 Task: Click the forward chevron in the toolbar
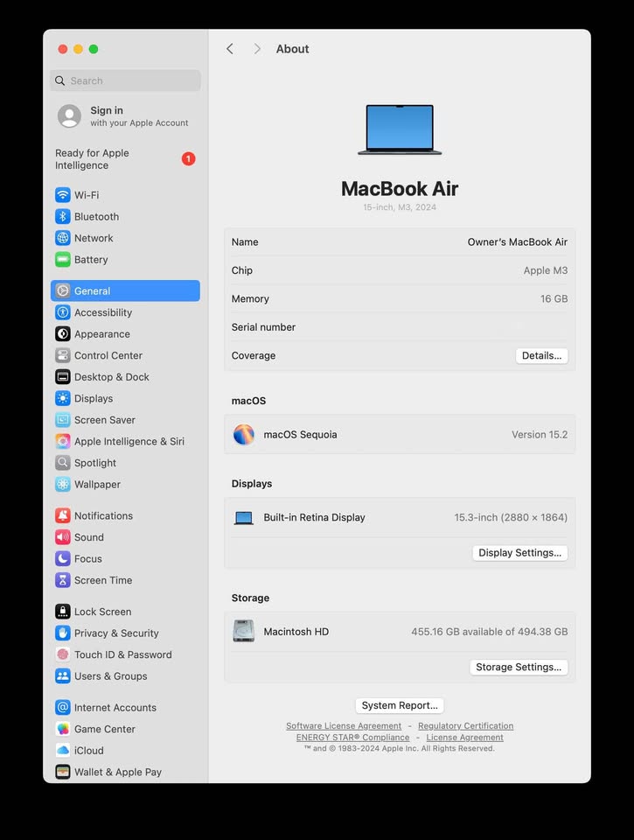[x=257, y=49]
